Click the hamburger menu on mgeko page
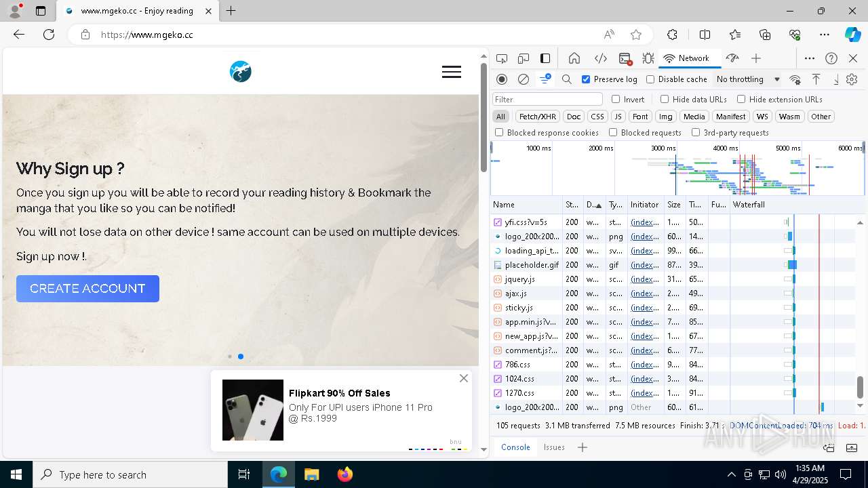The width and height of the screenshot is (868, 488). pyautogui.click(x=452, y=72)
